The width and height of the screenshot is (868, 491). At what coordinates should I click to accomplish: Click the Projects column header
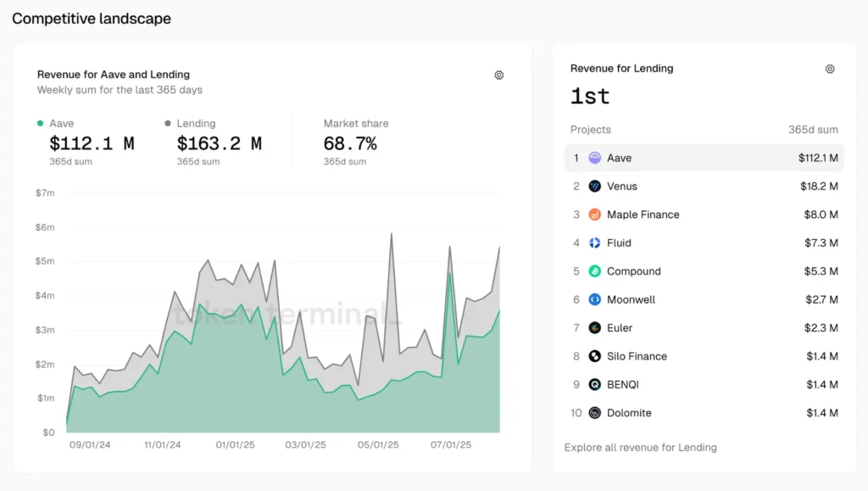[x=591, y=130]
